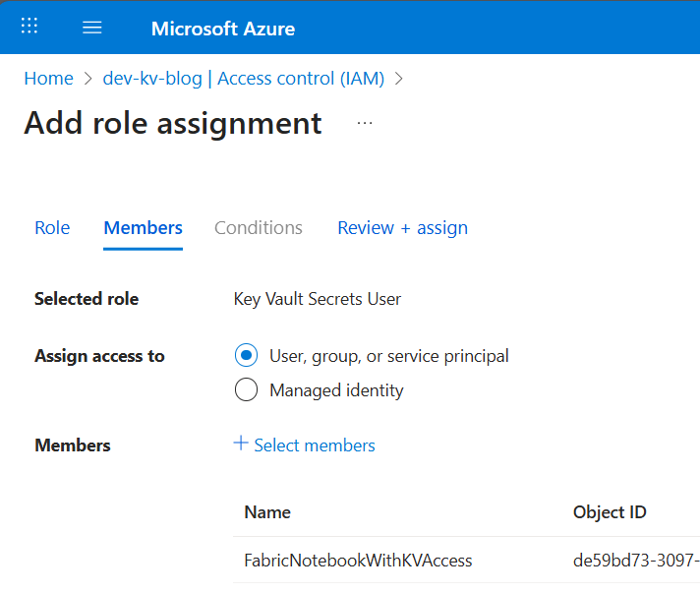Sort by the Name column header
700x593 pixels.
point(267,512)
